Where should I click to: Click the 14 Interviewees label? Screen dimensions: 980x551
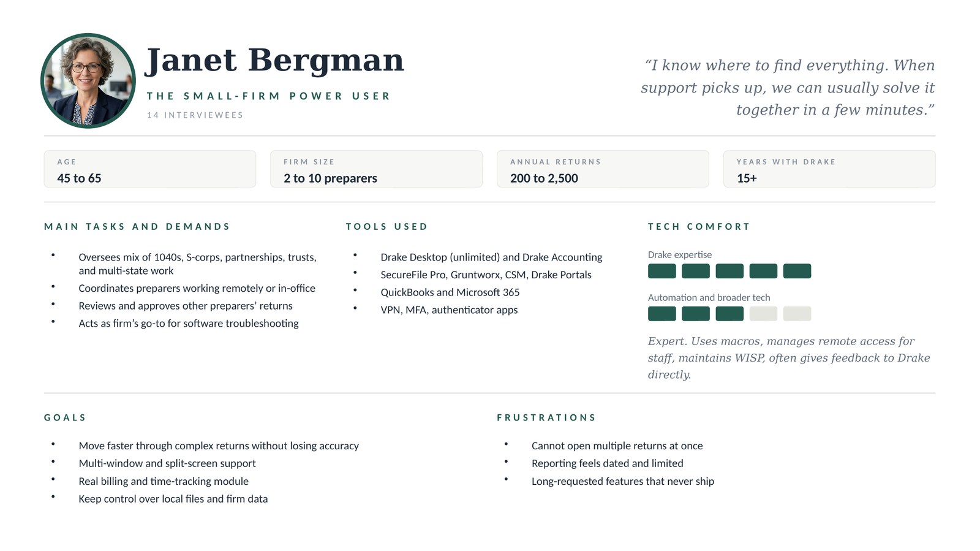[195, 115]
